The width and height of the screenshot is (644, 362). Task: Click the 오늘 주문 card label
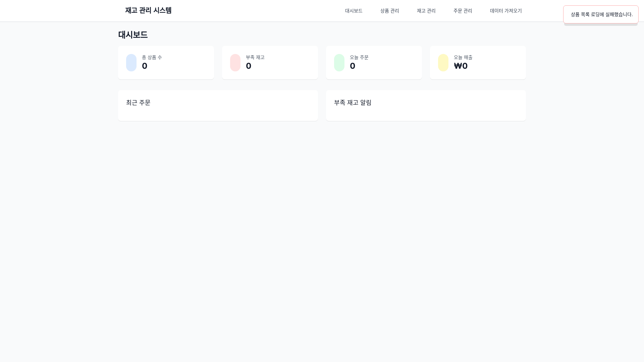(359, 57)
